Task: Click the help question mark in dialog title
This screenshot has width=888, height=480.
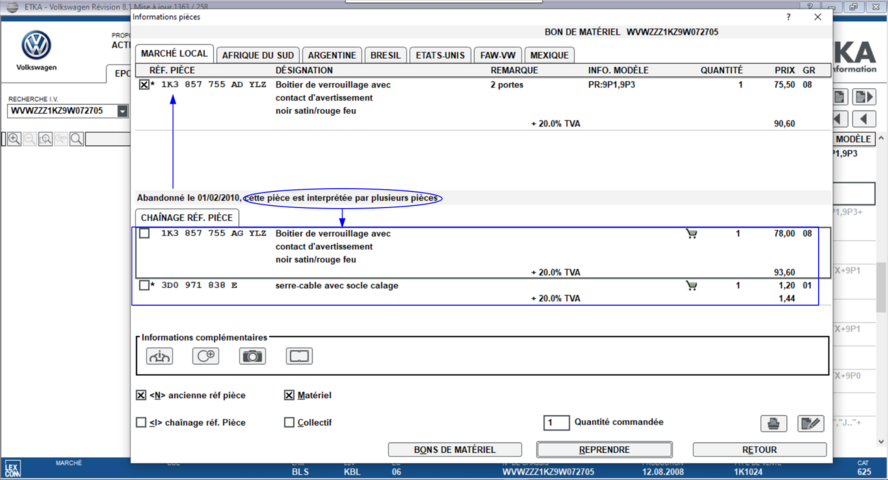Action: pos(788,17)
